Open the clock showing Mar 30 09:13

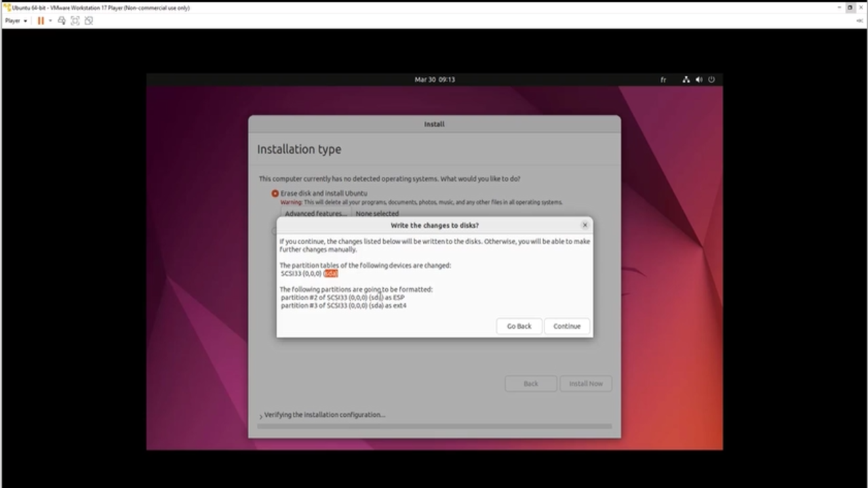[435, 79]
